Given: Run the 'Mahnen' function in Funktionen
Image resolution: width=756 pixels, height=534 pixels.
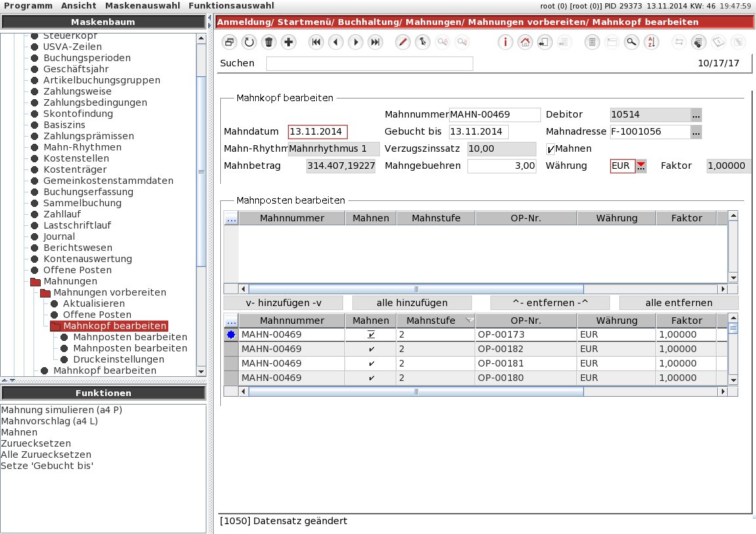Looking at the screenshot, I should tap(19, 432).
